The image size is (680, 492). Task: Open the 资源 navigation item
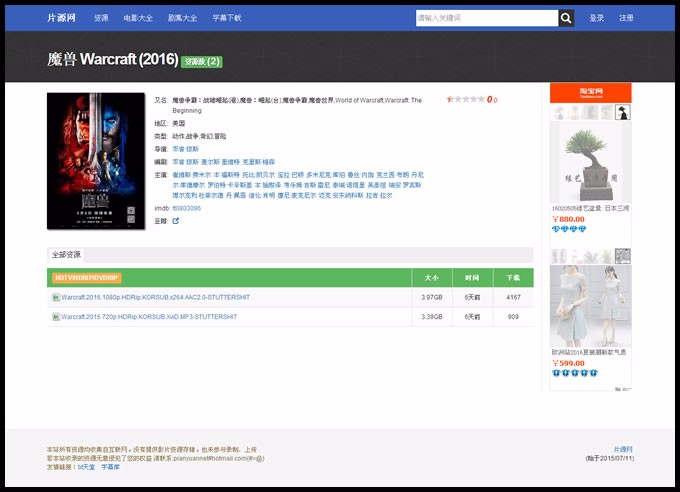[101, 18]
